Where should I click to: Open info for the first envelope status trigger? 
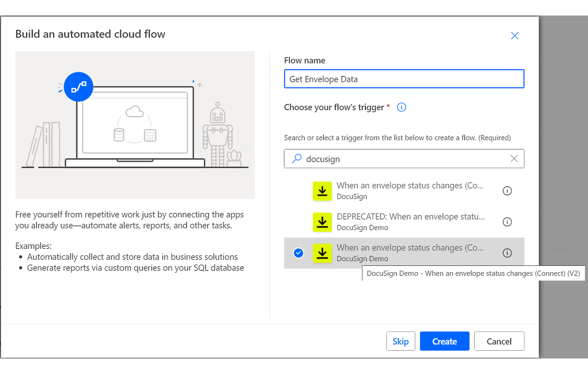coord(507,190)
